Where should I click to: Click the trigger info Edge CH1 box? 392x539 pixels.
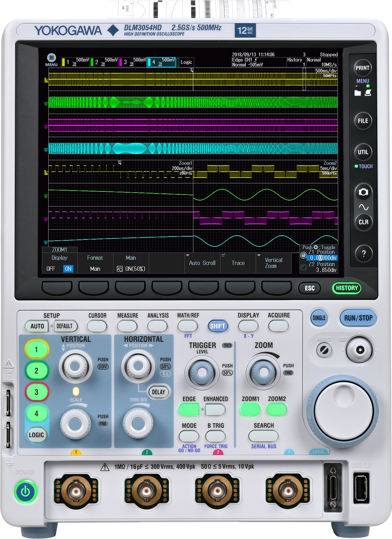tap(259, 62)
